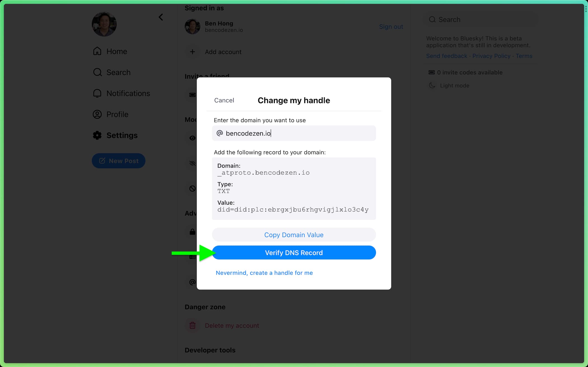Click the Home navigation icon

coord(98,51)
